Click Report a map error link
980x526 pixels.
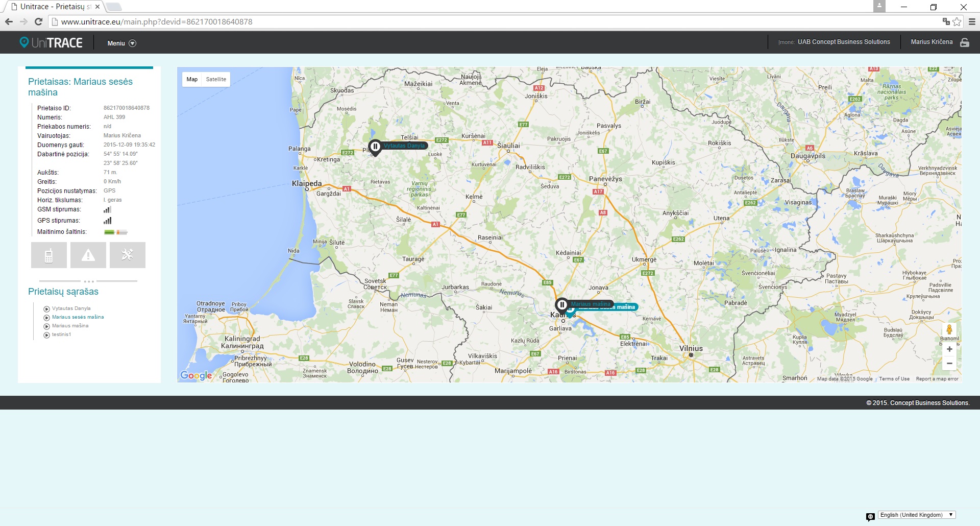[937, 379]
